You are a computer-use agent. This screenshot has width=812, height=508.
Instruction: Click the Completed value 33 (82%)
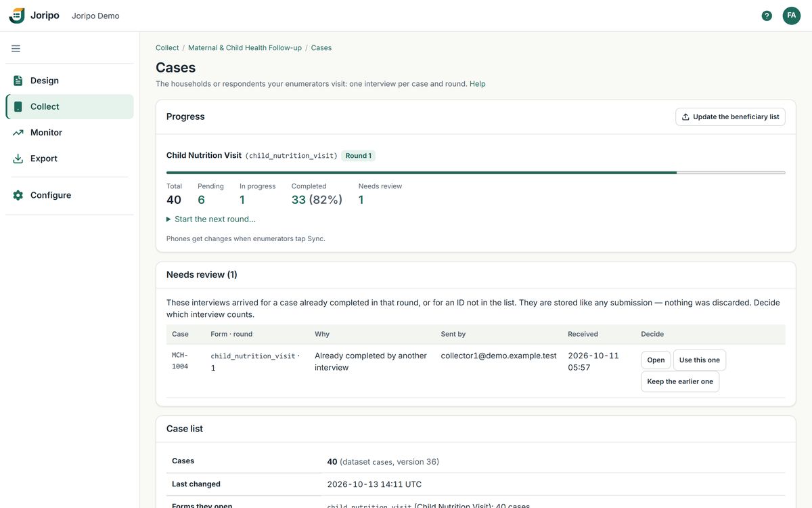(317, 200)
